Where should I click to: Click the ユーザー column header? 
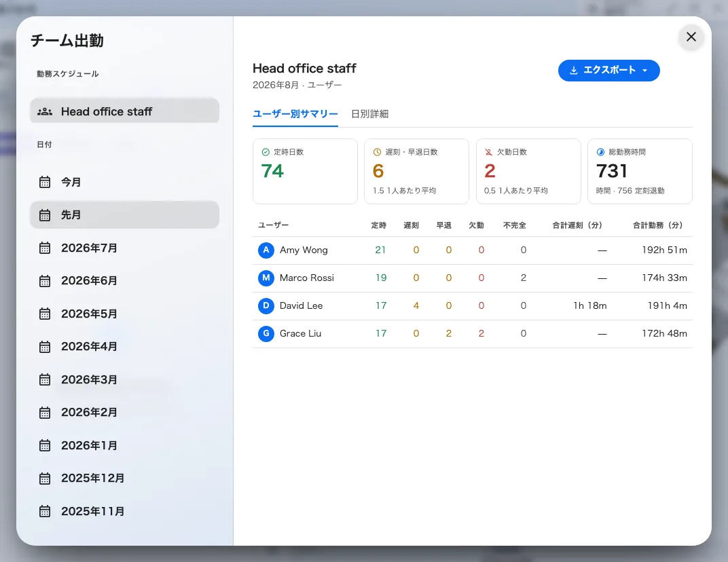pyautogui.click(x=273, y=225)
